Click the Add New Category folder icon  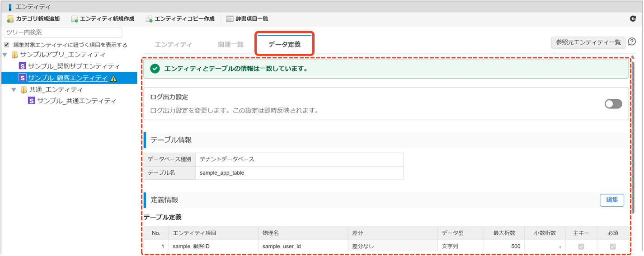click(x=10, y=19)
